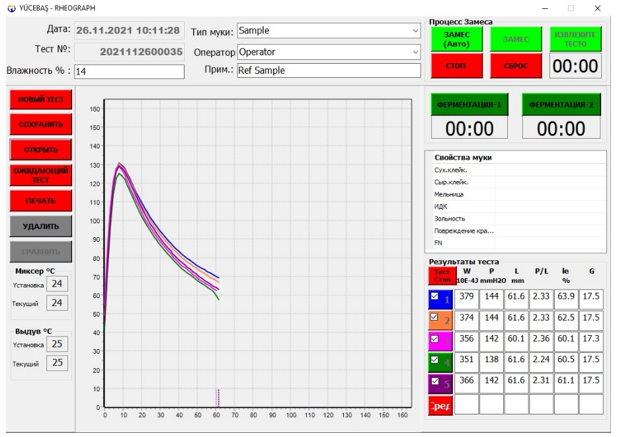Screen dimensions: 618x437
Task: Start ФЕРМЕНТАЦИЯ-2 timer
Action: (x=561, y=104)
